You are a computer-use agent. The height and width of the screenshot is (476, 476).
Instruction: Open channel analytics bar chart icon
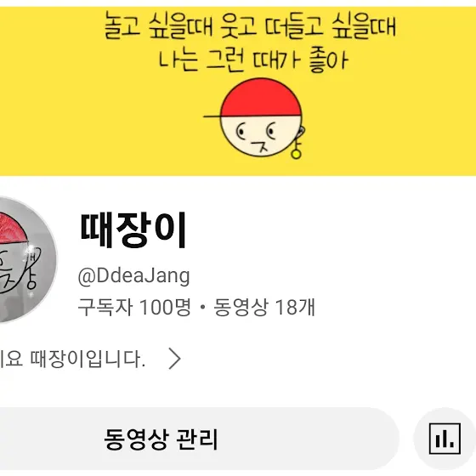(445, 439)
